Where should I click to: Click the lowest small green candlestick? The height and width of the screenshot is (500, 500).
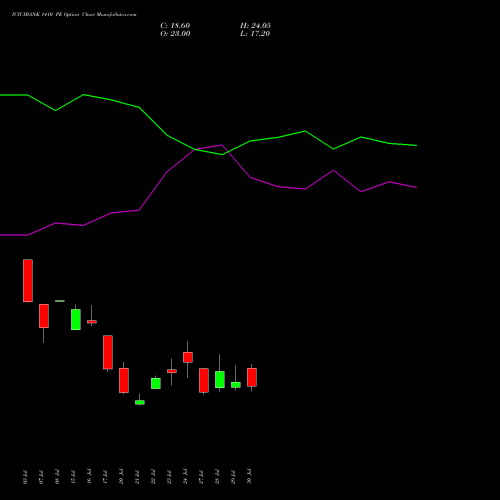140,402
